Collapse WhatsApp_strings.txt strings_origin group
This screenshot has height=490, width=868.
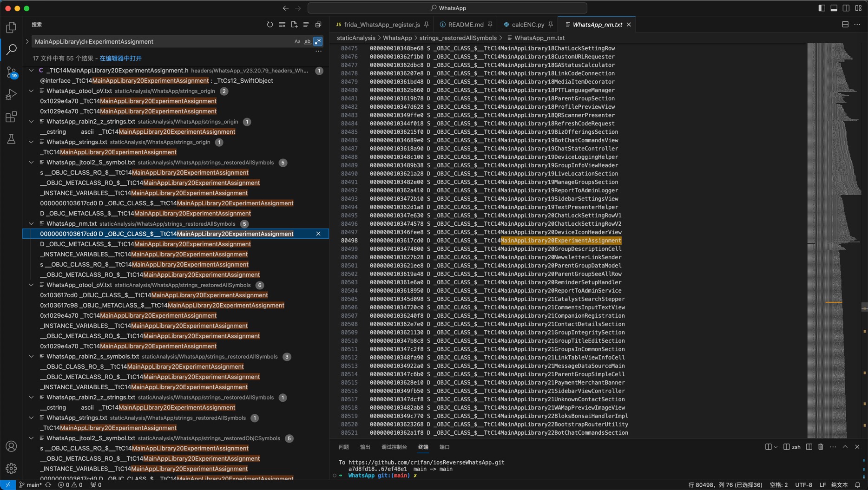[31, 142]
